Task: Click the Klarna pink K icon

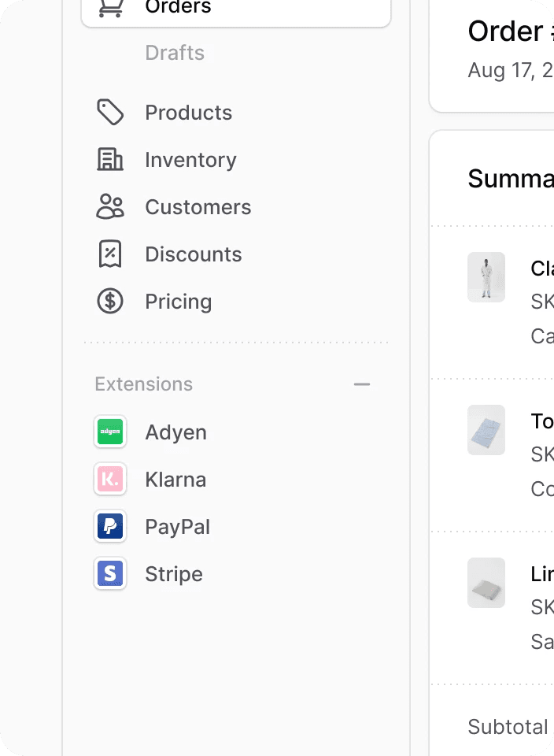Action: 109,479
